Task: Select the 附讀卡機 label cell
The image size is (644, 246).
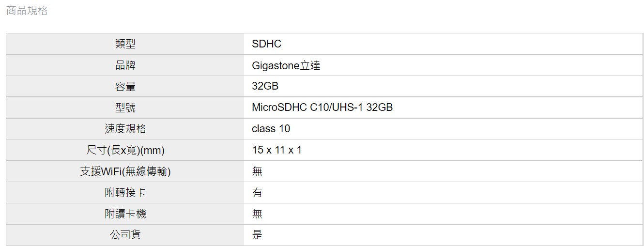Action: [125, 214]
